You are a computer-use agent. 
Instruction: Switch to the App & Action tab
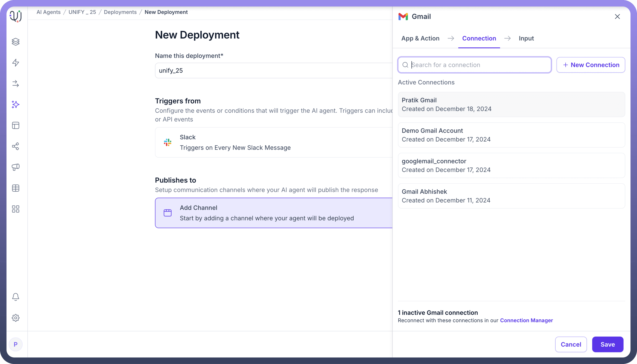[x=420, y=38]
